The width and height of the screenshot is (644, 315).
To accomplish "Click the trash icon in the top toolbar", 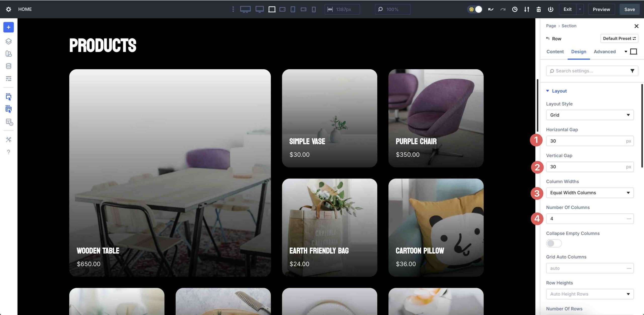I will point(539,9).
